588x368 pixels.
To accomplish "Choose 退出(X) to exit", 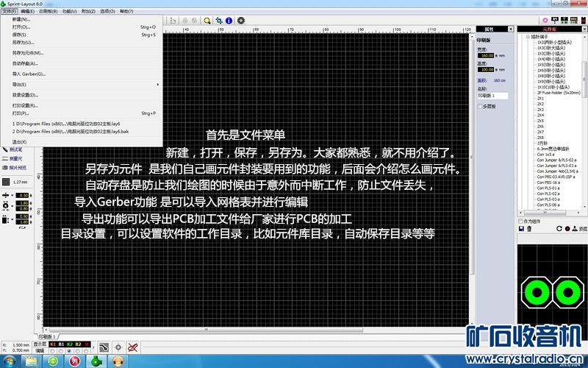I will point(82,142).
